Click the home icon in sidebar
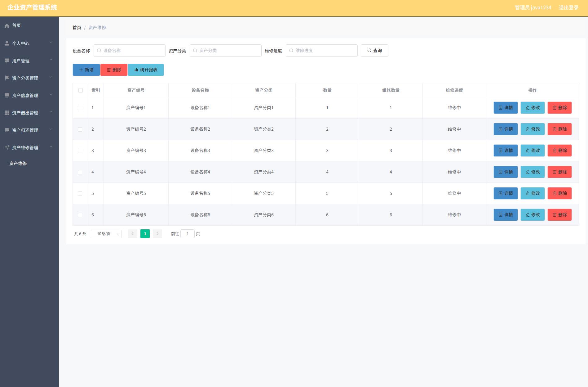Image resolution: width=588 pixels, height=387 pixels. coord(7,26)
